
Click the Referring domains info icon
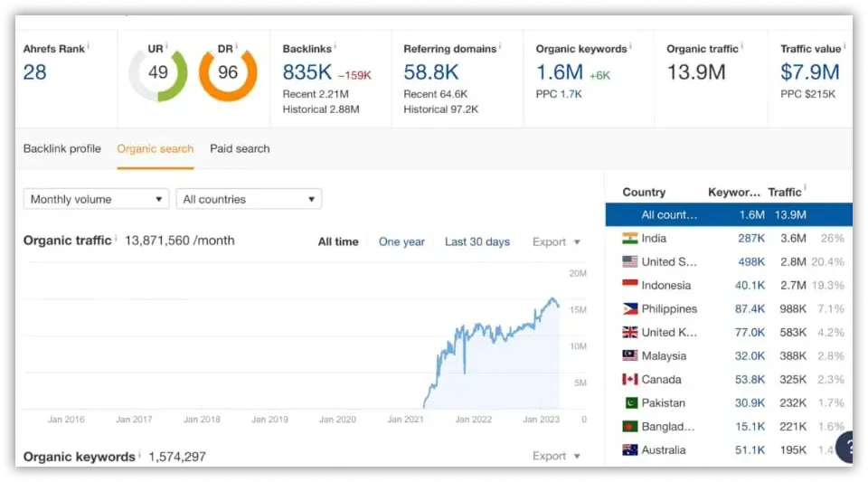(500, 46)
